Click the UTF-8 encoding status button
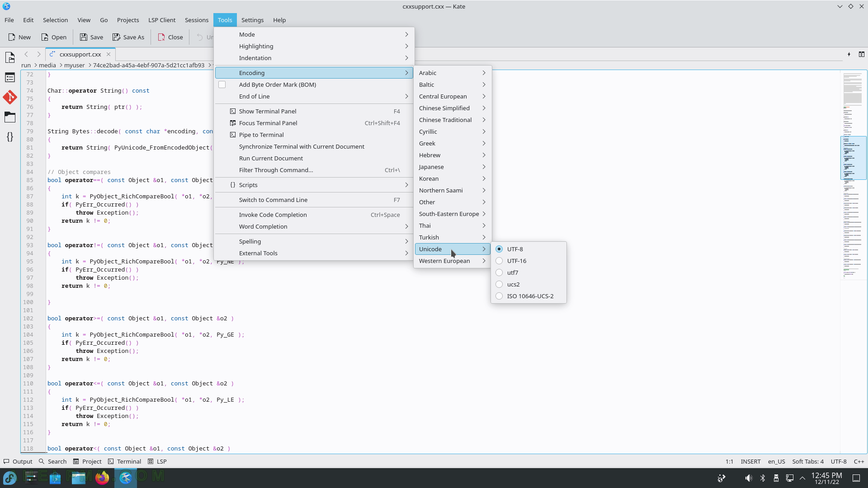 pyautogui.click(x=839, y=461)
